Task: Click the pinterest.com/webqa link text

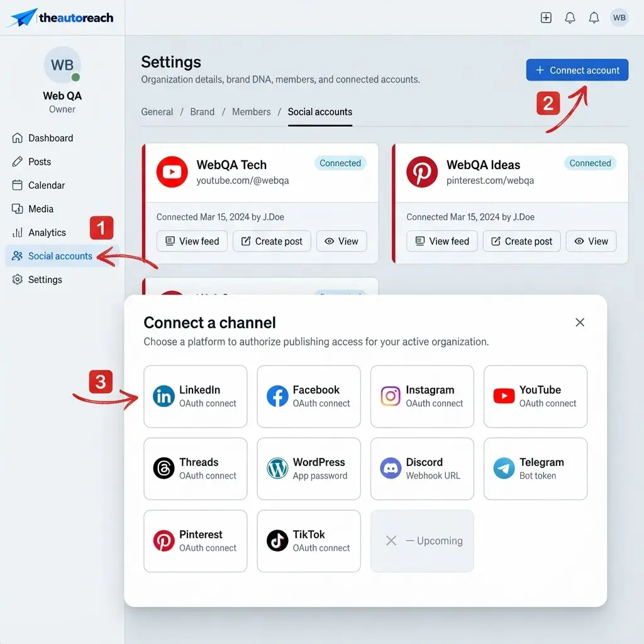Action: click(x=490, y=180)
